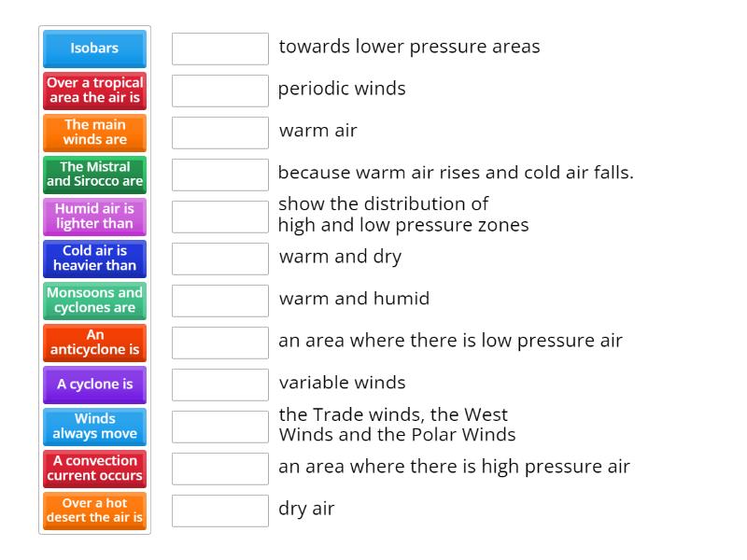Click the 'A convection current occurs' tile

[x=93, y=469]
